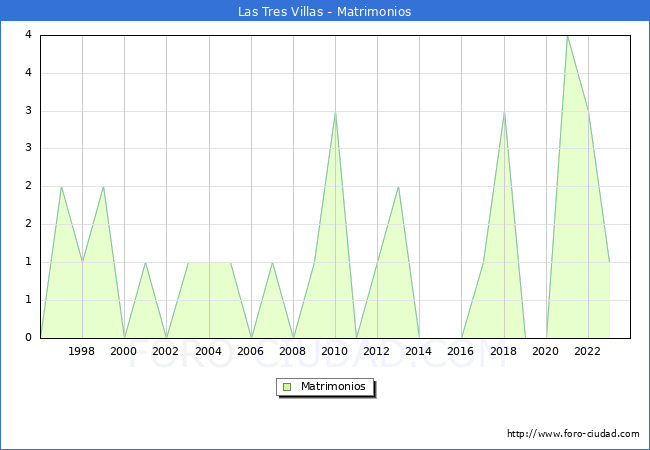Select the 2010 x-axis label
Viewport: 650px width, 450px height.
335,351
